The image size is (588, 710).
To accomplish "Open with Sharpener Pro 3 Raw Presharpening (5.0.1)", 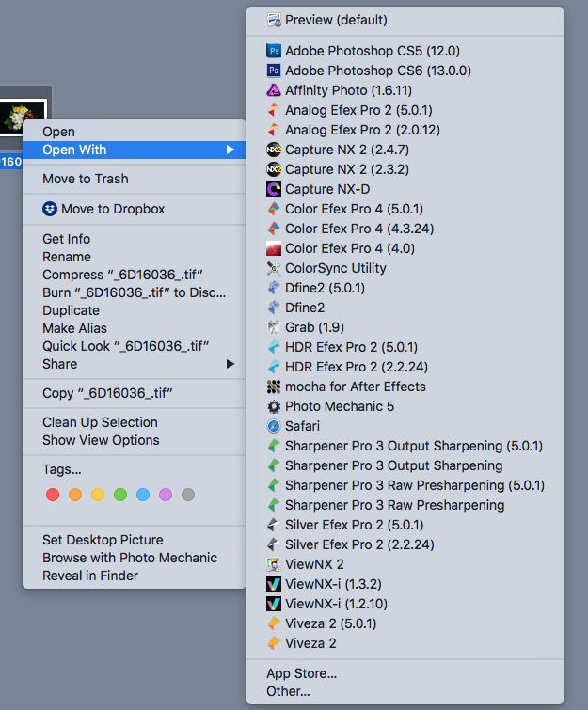I will coord(405,485).
